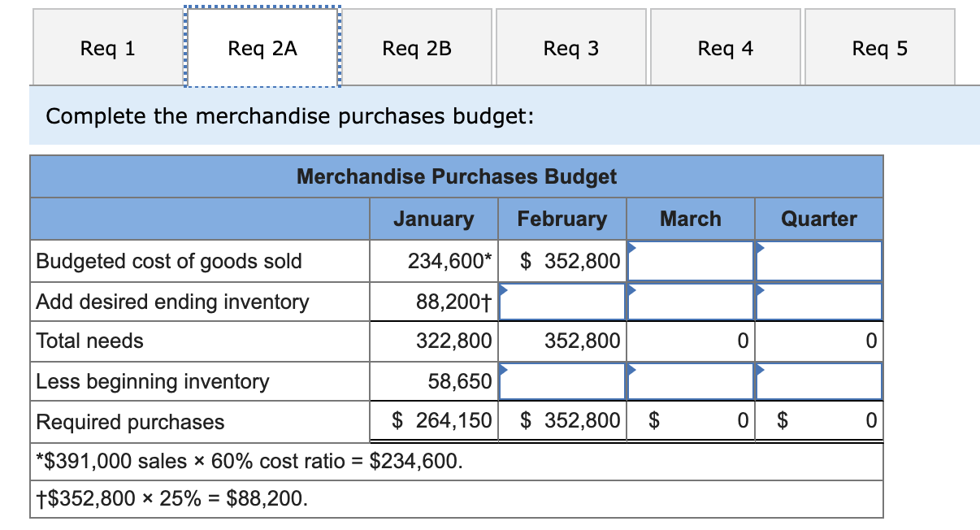Click February beginning inventory input field
The image size is (980, 530).
point(562,381)
